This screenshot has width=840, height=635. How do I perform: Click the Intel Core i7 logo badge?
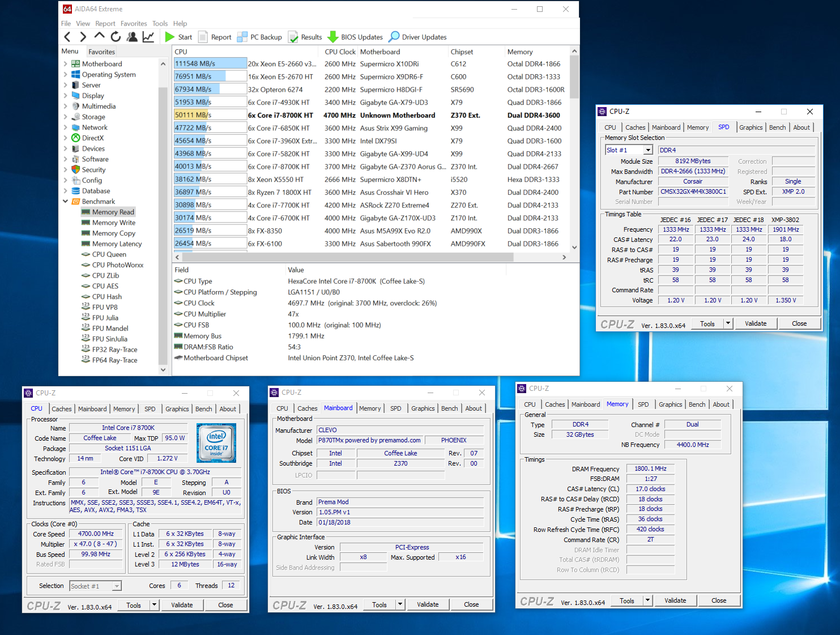point(216,442)
